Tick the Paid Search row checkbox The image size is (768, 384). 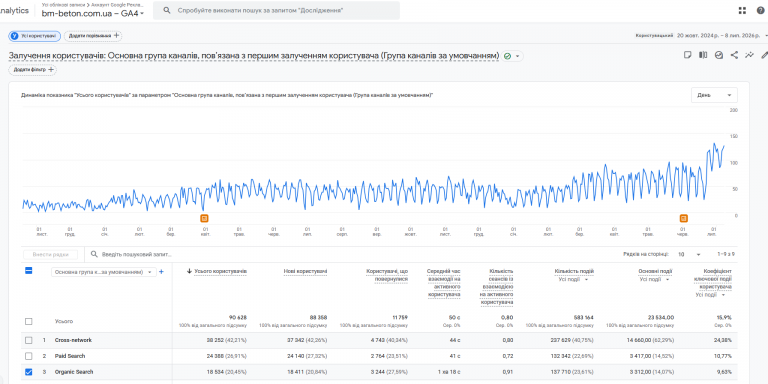[x=28, y=356]
